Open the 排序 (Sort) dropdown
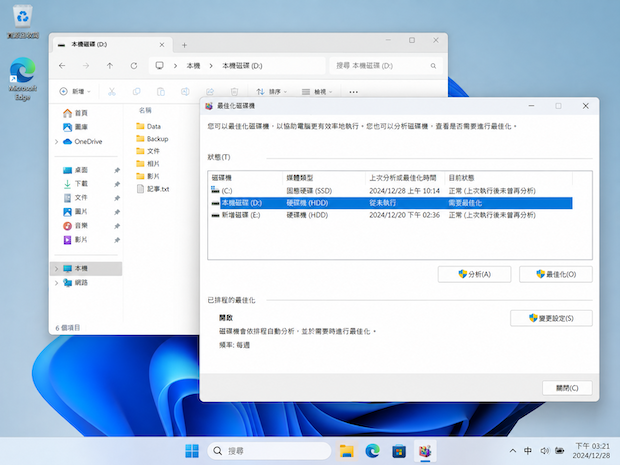 (271, 92)
